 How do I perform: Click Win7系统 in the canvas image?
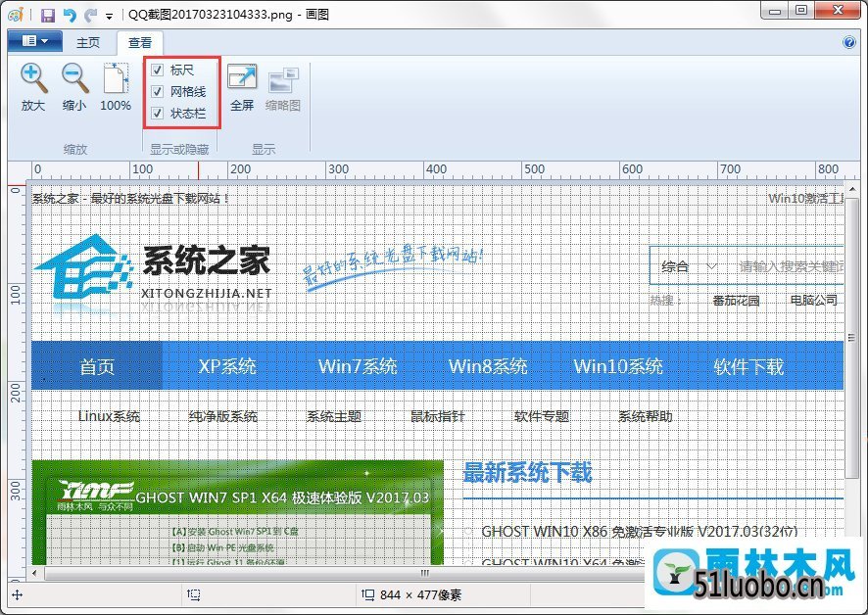pyautogui.click(x=358, y=366)
